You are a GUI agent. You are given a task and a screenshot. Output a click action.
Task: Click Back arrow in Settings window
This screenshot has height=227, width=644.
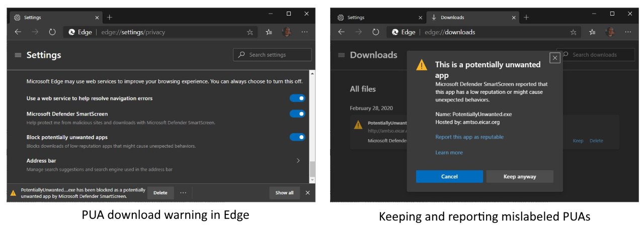click(18, 32)
